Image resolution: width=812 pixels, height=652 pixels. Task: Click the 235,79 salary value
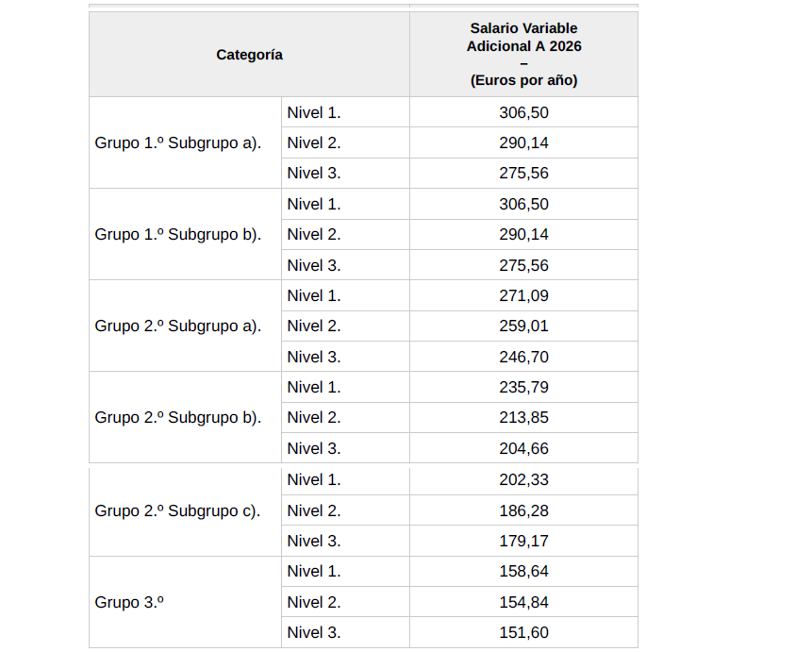(x=523, y=387)
